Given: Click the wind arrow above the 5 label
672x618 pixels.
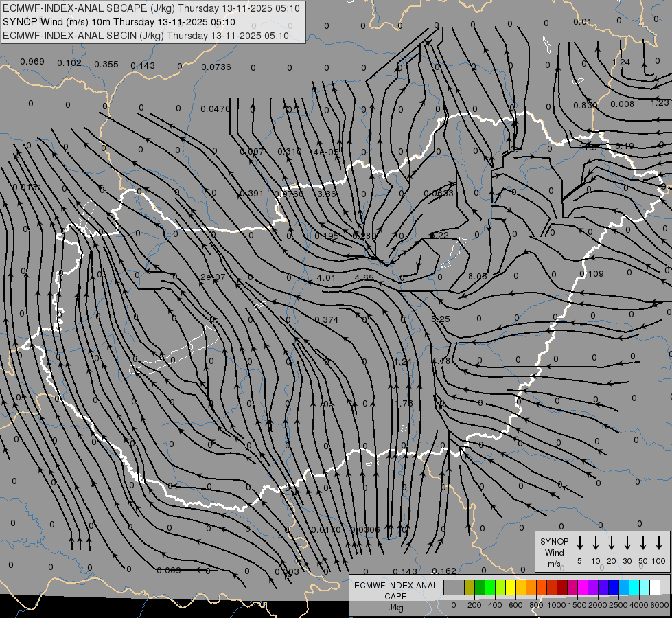Looking at the screenshot, I should 580,543.
